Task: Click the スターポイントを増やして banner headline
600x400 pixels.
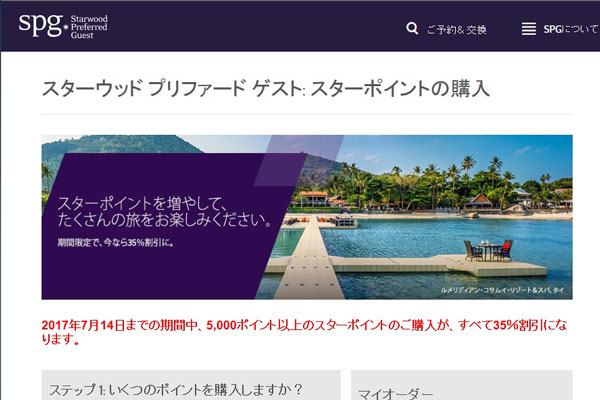Action: click(x=165, y=212)
